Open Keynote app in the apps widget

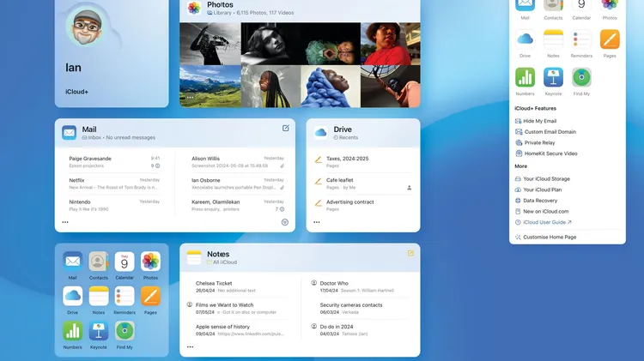coord(99,331)
